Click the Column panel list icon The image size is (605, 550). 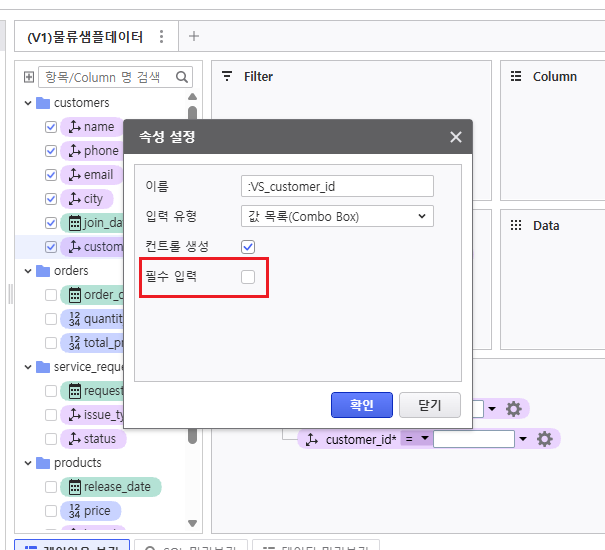[x=516, y=76]
